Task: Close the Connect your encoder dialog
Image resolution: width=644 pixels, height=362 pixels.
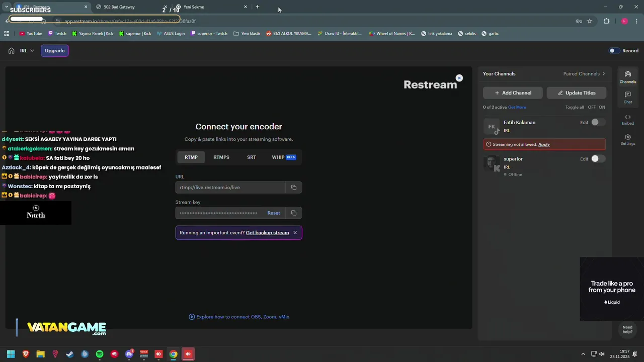Action: tap(459, 78)
